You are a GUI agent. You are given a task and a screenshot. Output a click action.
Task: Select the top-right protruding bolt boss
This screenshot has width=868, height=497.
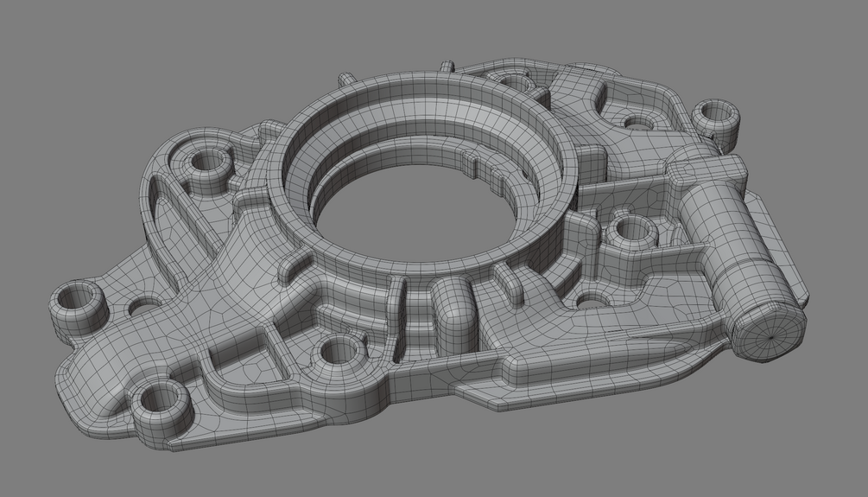716,118
